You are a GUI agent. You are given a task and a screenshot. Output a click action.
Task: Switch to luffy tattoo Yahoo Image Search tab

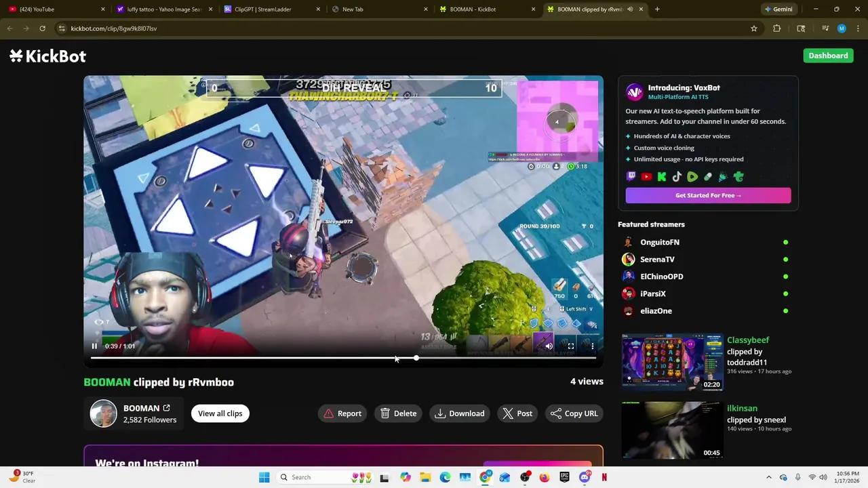point(165,9)
